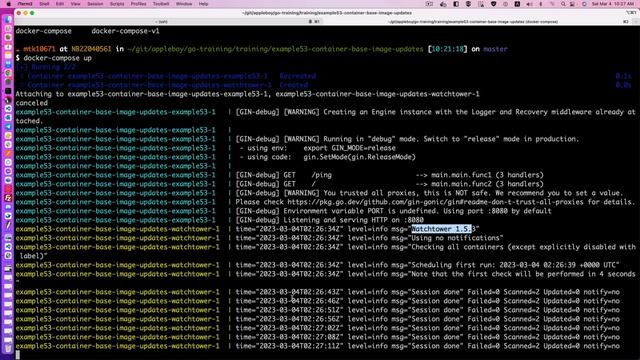The image size is (640, 360).
Task: Open the iTerm2 application menu
Action: [25, 4]
